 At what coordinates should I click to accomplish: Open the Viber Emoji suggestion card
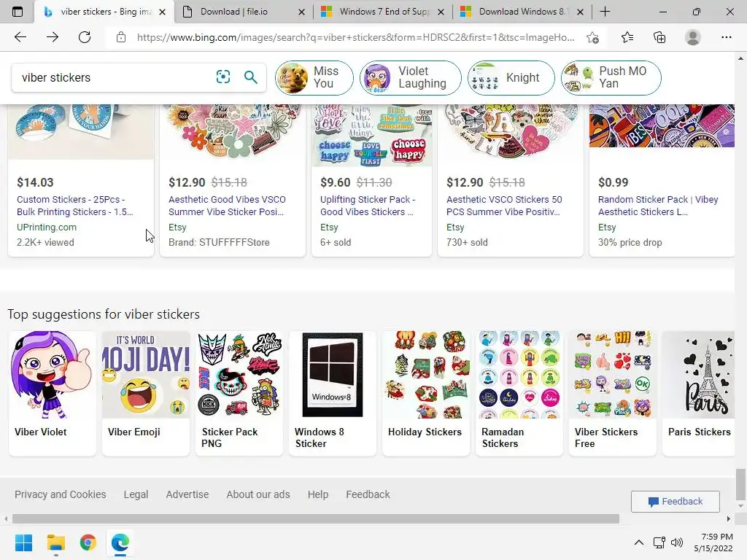(x=146, y=393)
